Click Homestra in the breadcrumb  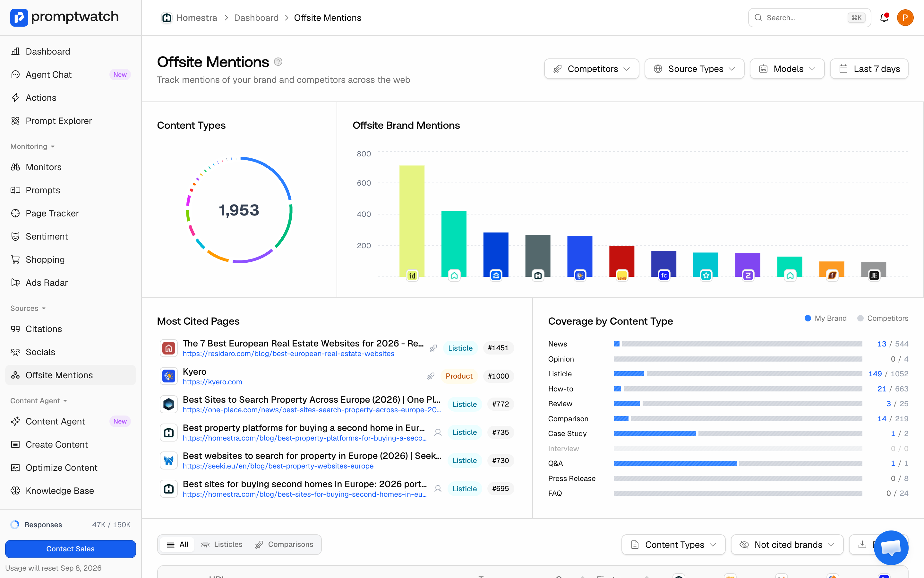pos(189,18)
